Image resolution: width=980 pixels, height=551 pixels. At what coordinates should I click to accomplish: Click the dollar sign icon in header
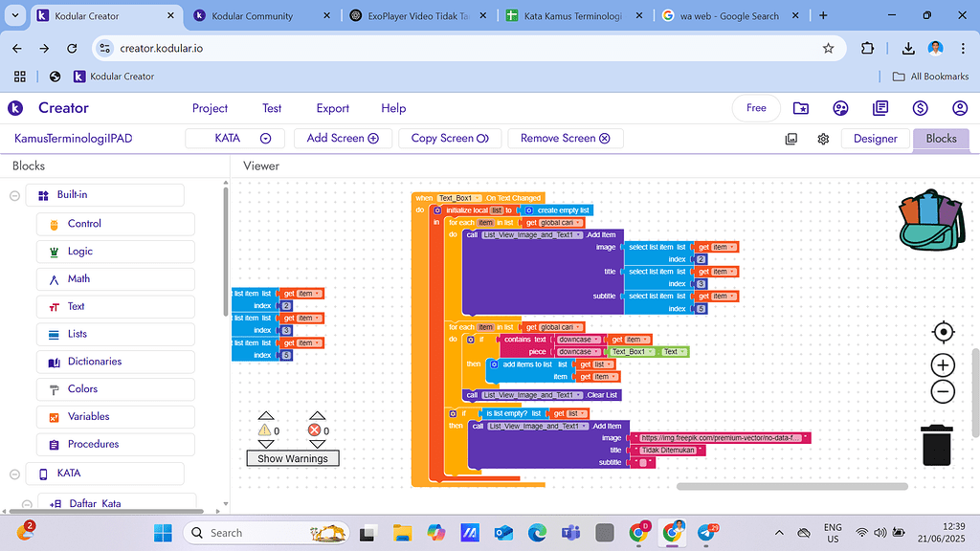tap(920, 108)
